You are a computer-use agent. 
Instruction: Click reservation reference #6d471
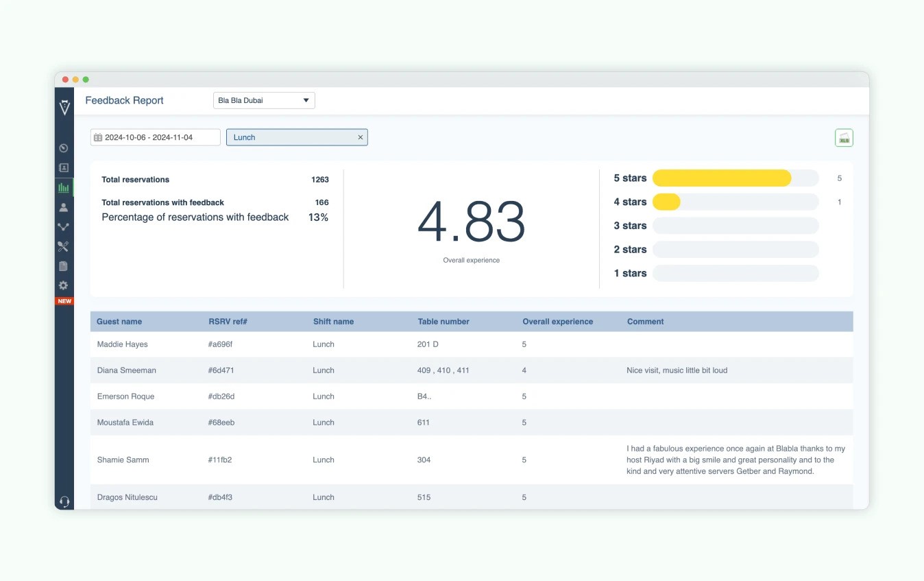click(221, 370)
